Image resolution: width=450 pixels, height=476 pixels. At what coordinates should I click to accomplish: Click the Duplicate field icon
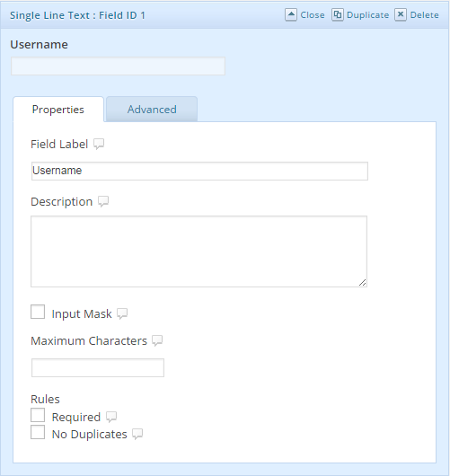337,14
